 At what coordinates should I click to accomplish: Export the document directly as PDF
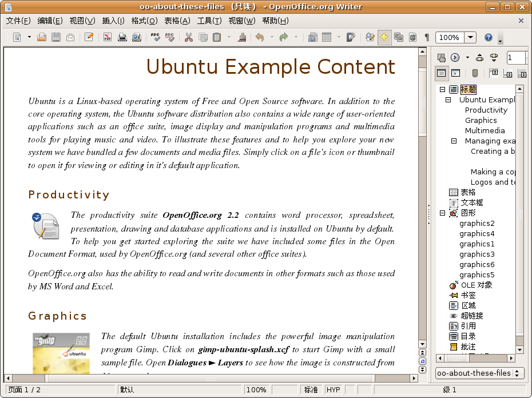[x=108, y=37]
